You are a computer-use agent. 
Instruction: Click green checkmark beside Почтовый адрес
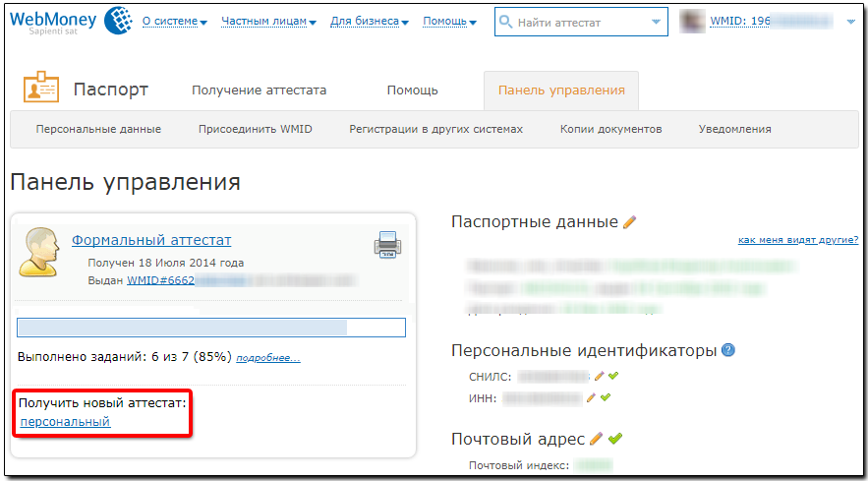615,439
